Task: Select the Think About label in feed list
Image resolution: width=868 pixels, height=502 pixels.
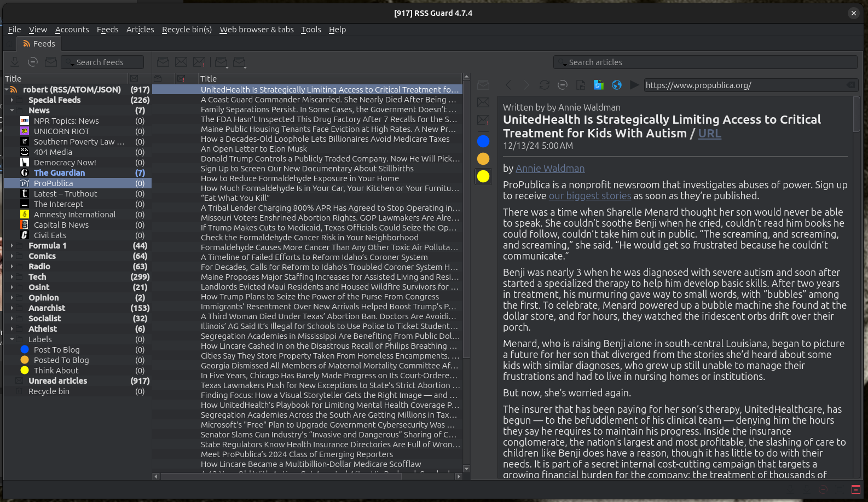Action: (x=56, y=371)
